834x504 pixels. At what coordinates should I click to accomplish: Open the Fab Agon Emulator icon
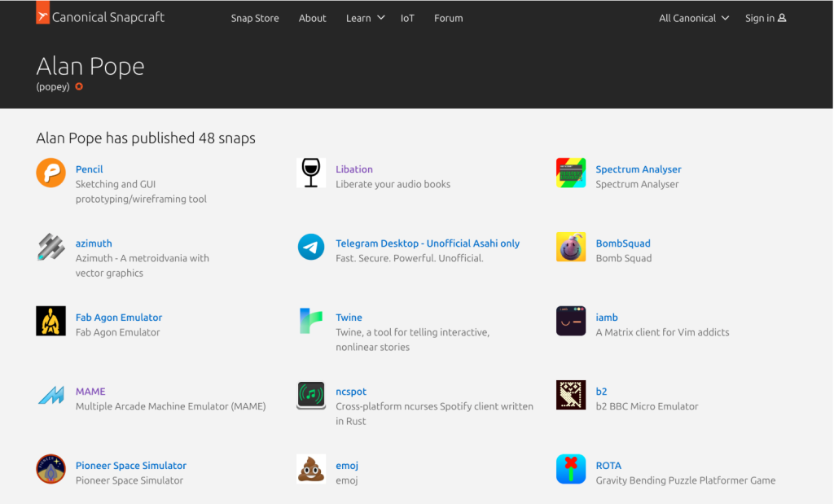click(51, 321)
